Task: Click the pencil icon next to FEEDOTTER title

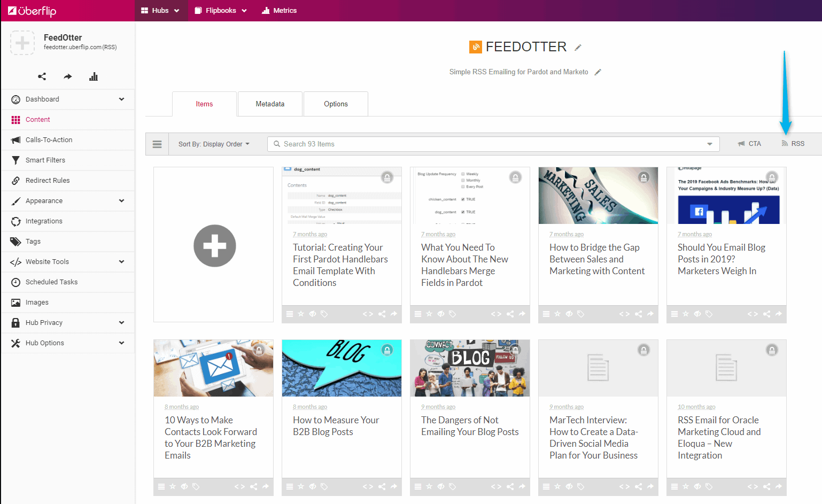Action: click(578, 48)
